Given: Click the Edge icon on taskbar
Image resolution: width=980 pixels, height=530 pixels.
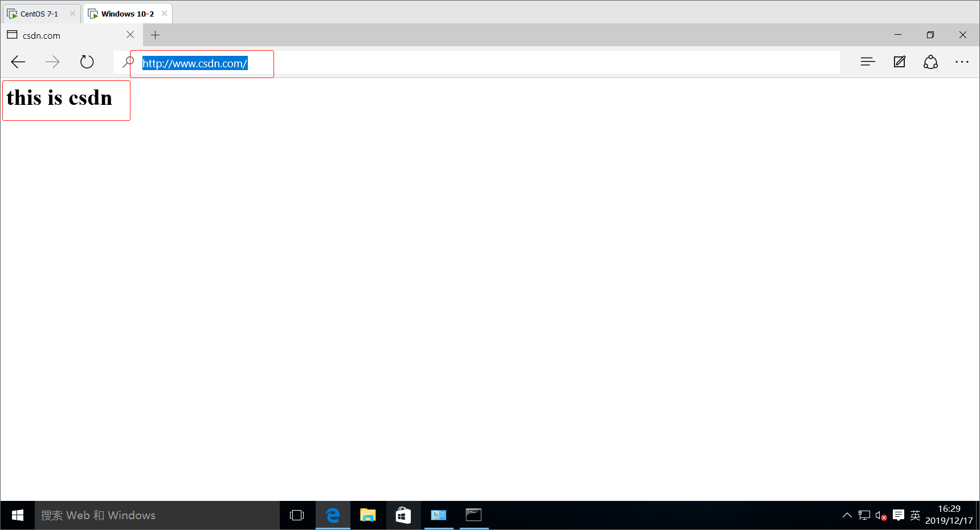Looking at the screenshot, I should tap(333, 515).
